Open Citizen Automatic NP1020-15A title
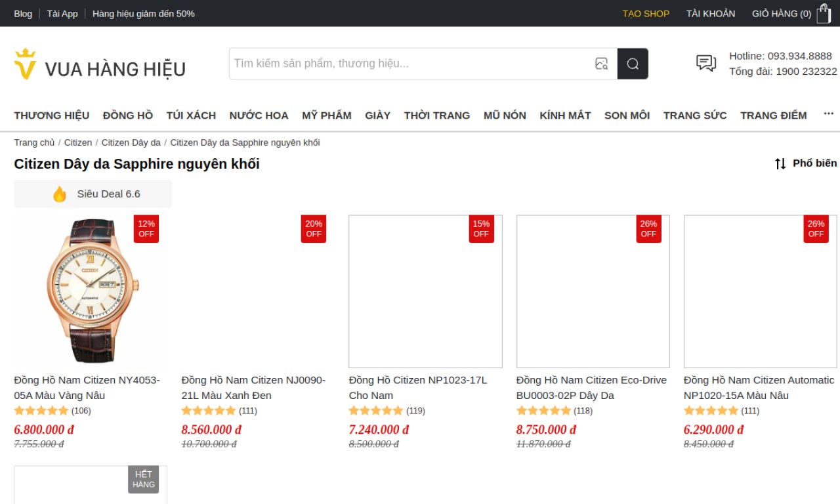Image resolution: width=840 pixels, height=504 pixels. pos(759,388)
